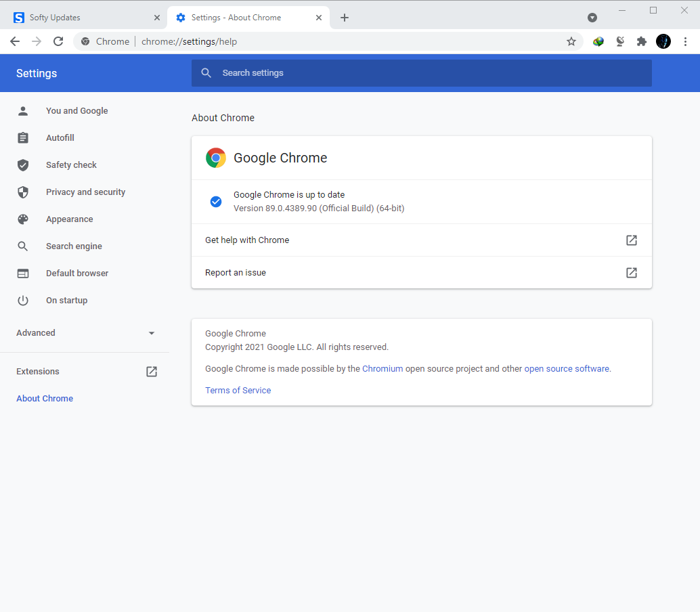Click the Chrome site info icon in address bar
The width and height of the screenshot is (700, 612).
(x=85, y=41)
